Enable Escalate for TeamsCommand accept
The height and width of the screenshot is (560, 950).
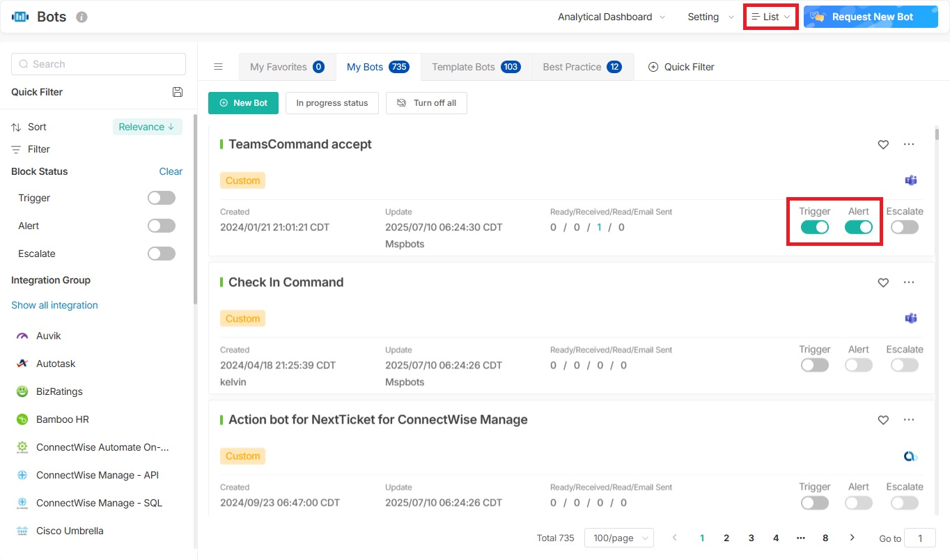pos(905,227)
